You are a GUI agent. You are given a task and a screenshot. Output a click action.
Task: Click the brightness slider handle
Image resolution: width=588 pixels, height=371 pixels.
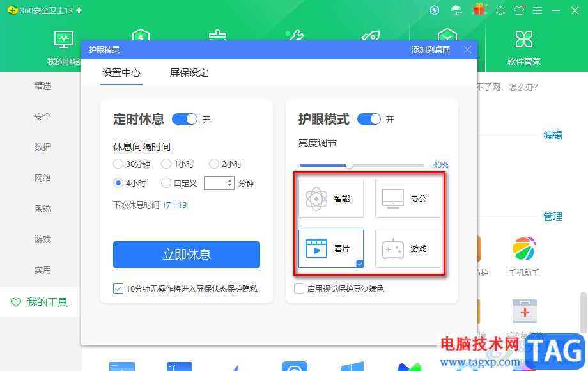point(349,165)
